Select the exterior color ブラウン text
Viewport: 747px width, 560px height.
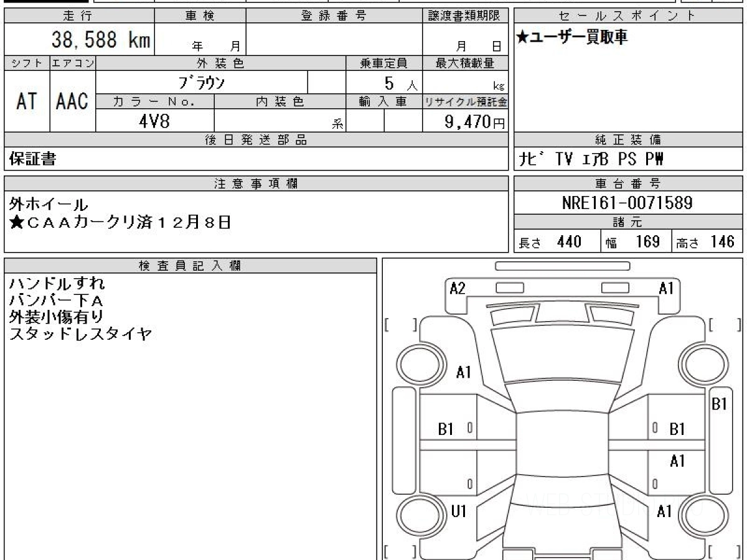pyautogui.click(x=202, y=83)
